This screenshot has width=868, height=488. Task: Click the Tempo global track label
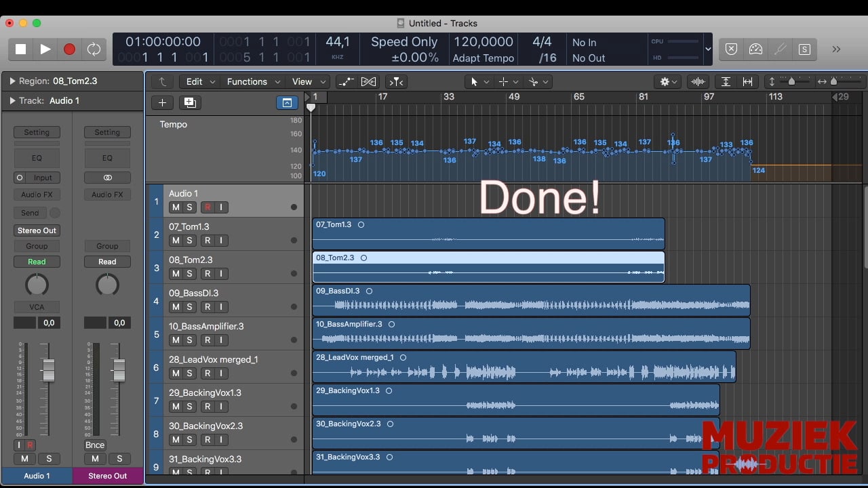174,124
